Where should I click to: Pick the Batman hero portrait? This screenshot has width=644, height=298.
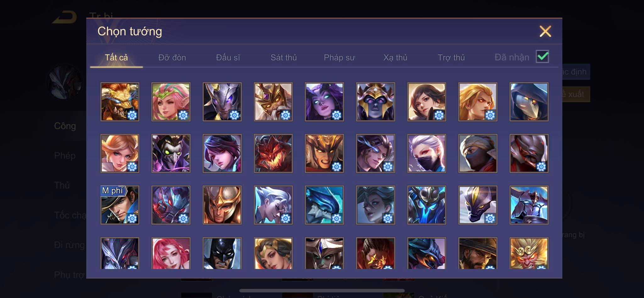click(222, 253)
